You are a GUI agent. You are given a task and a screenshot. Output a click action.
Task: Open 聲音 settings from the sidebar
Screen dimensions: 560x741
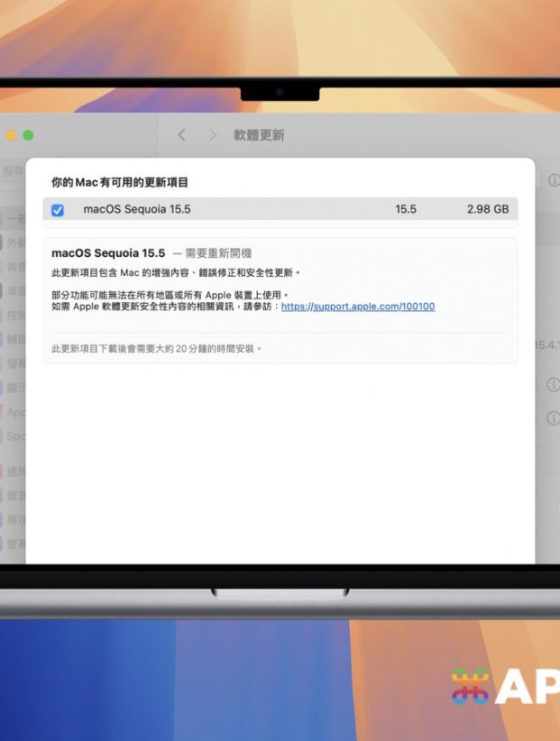pyautogui.click(x=14, y=495)
